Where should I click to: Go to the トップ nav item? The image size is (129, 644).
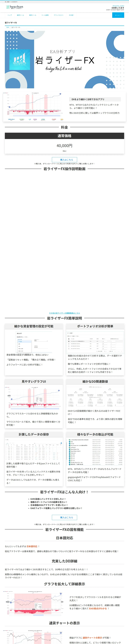click(x=10, y=15)
